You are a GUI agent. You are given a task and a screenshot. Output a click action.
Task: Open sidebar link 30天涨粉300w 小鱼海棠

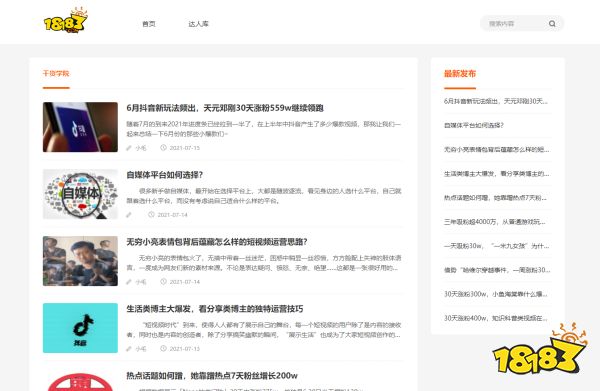click(x=496, y=294)
